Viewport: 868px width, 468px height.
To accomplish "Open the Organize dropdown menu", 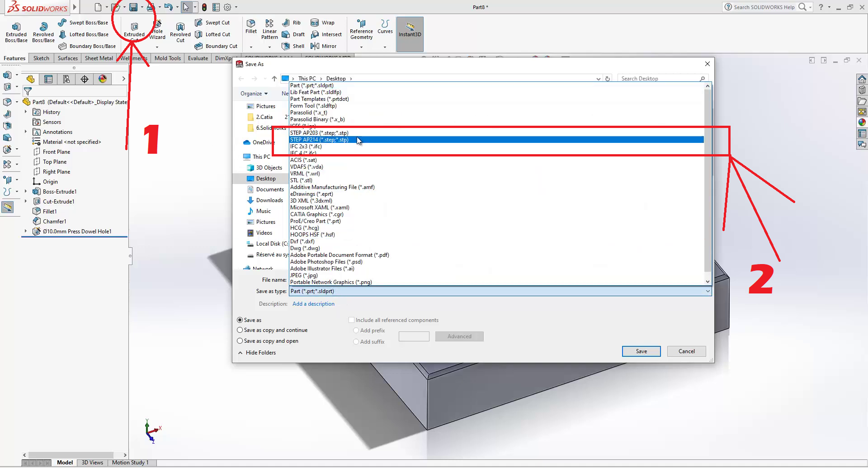I will coord(254,94).
